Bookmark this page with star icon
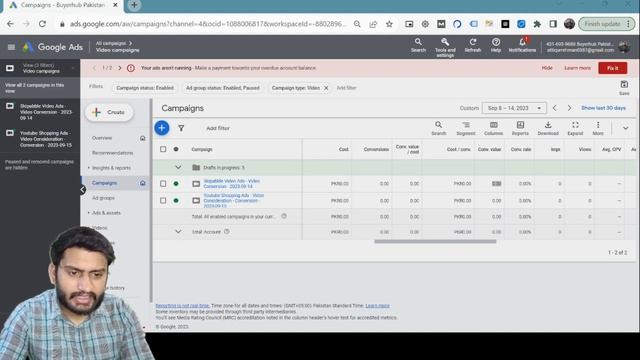This screenshot has height=360, width=640. coord(389,24)
